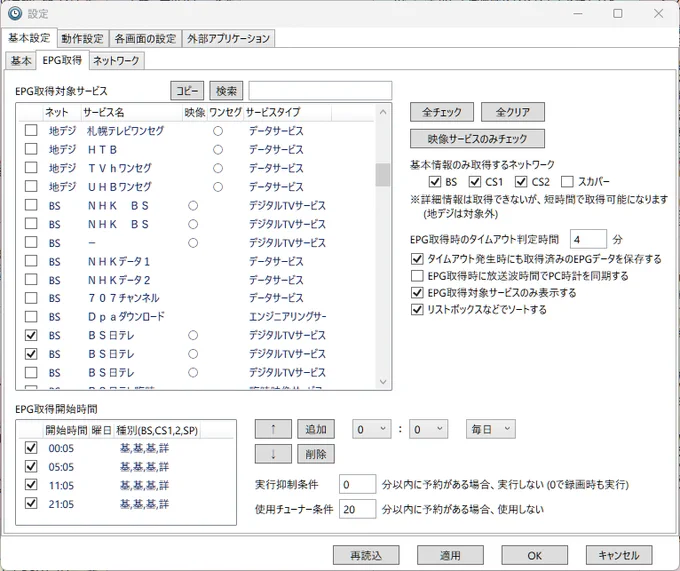
Task: Check the NHKデータ1 service checkbox
Action: tap(31, 261)
